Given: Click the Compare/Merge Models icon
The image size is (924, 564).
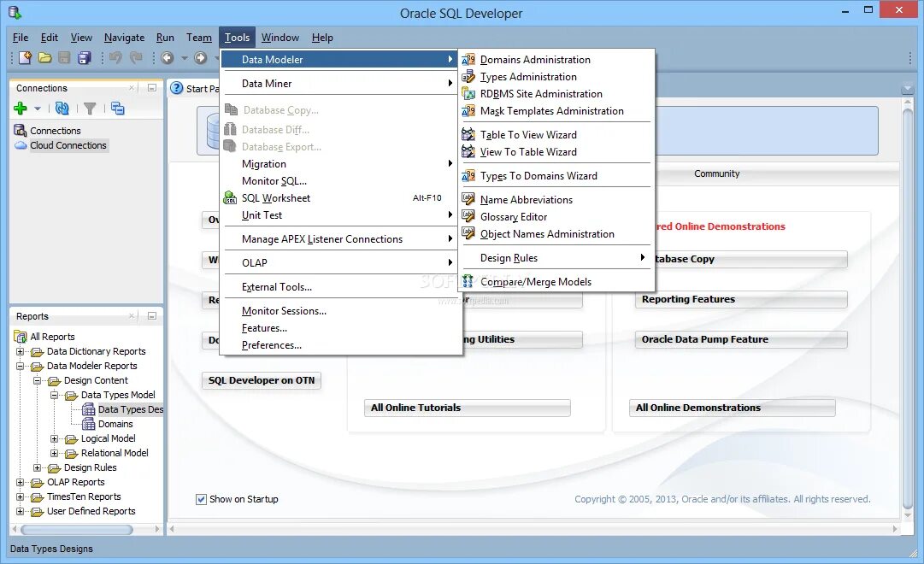Looking at the screenshot, I should tap(468, 281).
